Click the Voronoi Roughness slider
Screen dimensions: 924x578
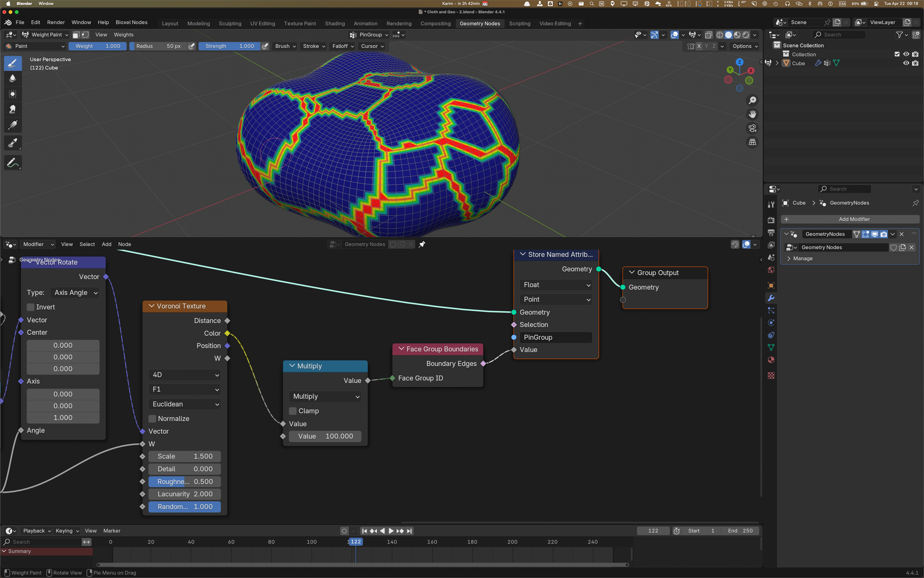coord(185,482)
